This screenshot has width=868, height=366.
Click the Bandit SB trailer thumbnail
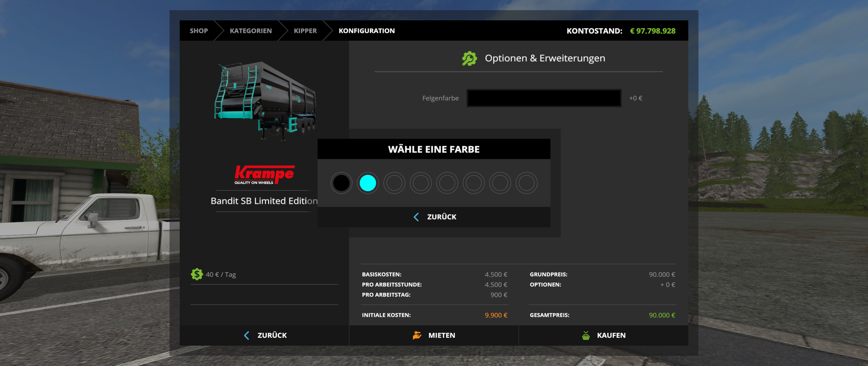(x=265, y=101)
